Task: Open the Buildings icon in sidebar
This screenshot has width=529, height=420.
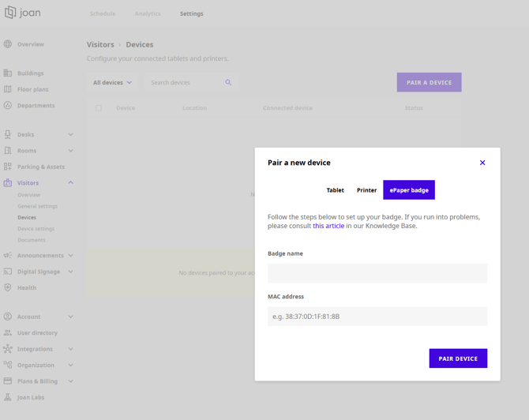Action: click(x=8, y=73)
